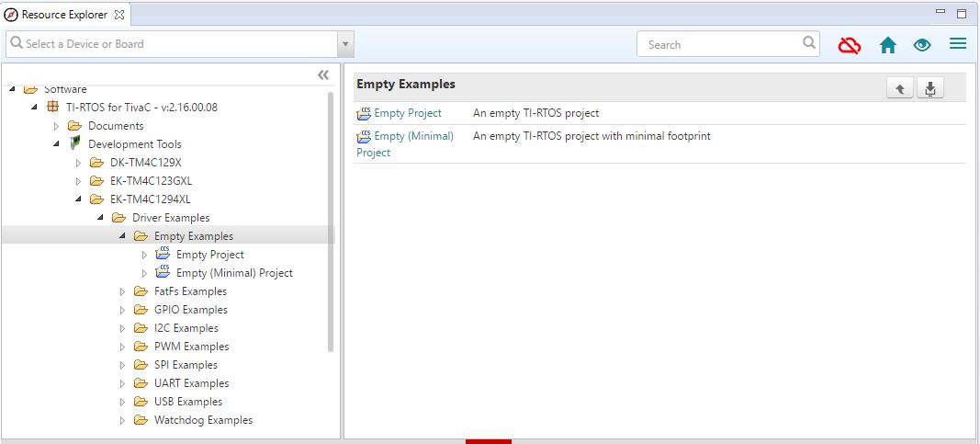Open the hamburger menu icon
The height and width of the screenshot is (444, 980).
point(958,44)
